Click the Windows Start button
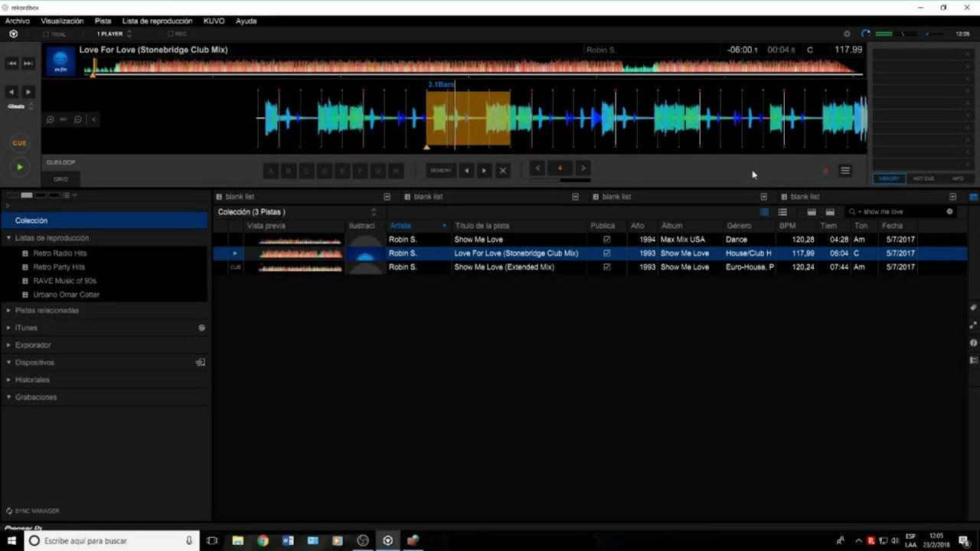The width and height of the screenshot is (980, 551). pos(11,540)
